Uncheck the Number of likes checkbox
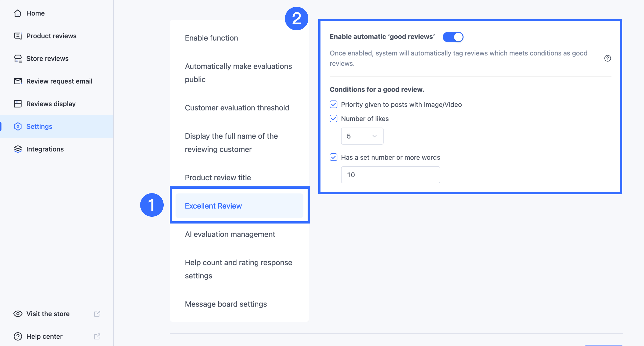This screenshot has height=346, width=644. tap(333, 118)
